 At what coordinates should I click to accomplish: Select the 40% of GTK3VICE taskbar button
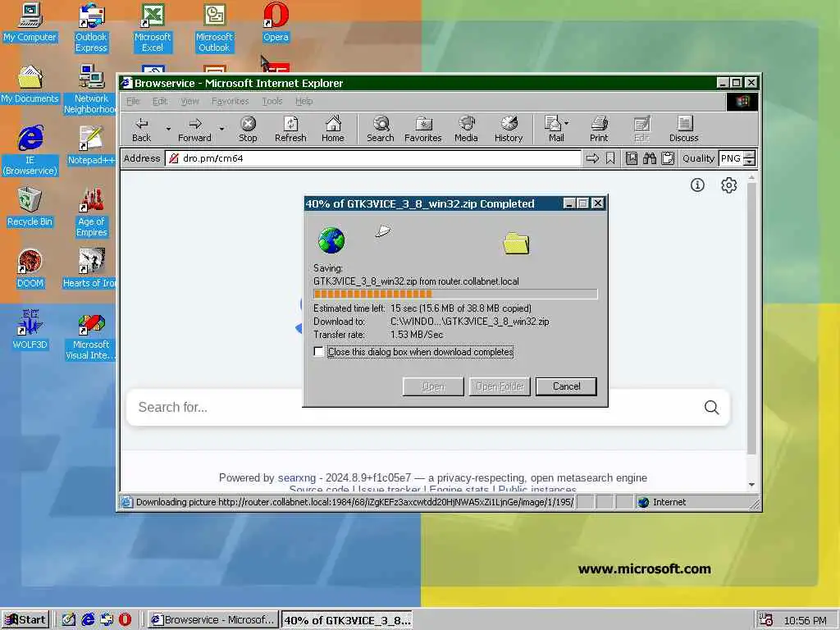tap(347, 620)
